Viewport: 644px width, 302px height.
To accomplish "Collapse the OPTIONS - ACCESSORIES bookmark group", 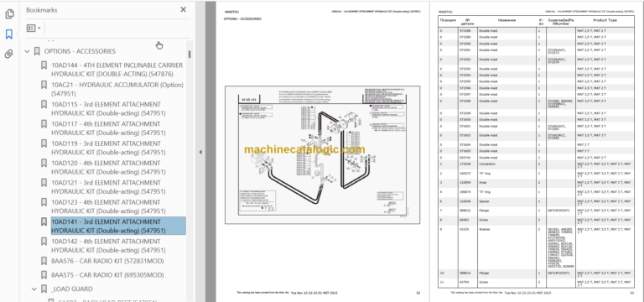I will (x=28, y=51).
